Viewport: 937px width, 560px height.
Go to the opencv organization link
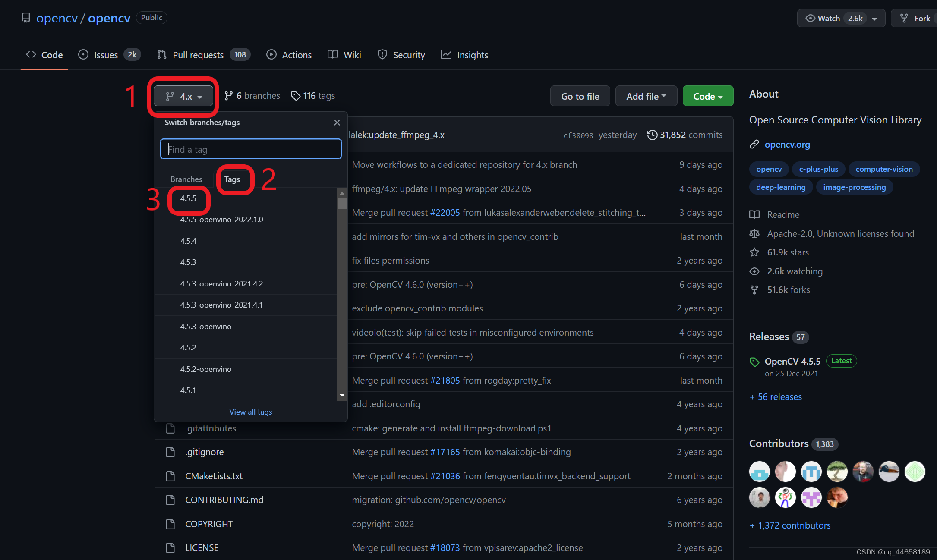pyautogui.click(x=57, y=18)
